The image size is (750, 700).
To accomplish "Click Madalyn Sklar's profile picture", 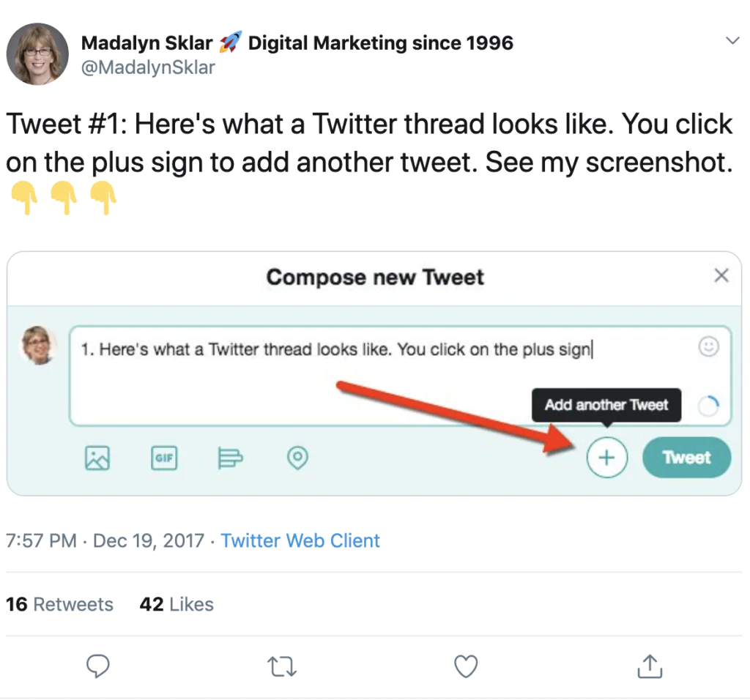I will click(x=37, y=53).
